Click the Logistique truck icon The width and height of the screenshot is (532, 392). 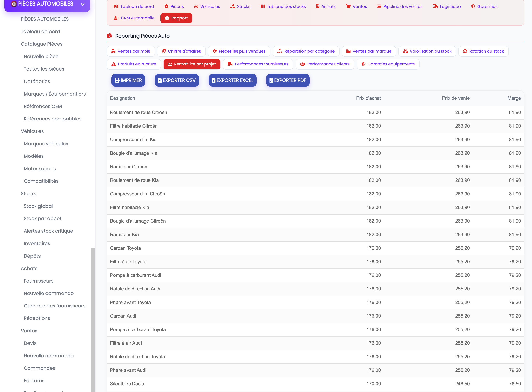[x=435, y=6]
